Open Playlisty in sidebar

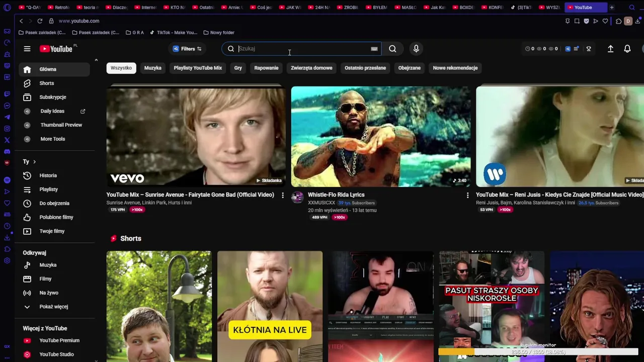tap(54, 190)
